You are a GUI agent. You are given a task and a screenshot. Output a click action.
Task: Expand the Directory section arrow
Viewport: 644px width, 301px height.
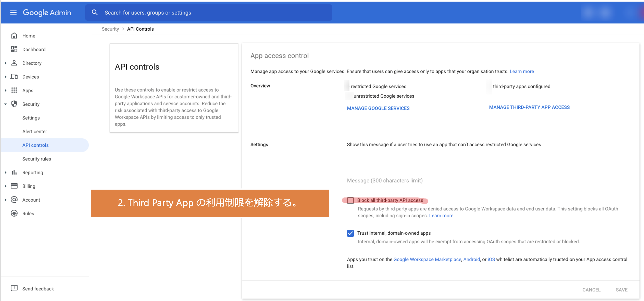[x=5, y=63]
